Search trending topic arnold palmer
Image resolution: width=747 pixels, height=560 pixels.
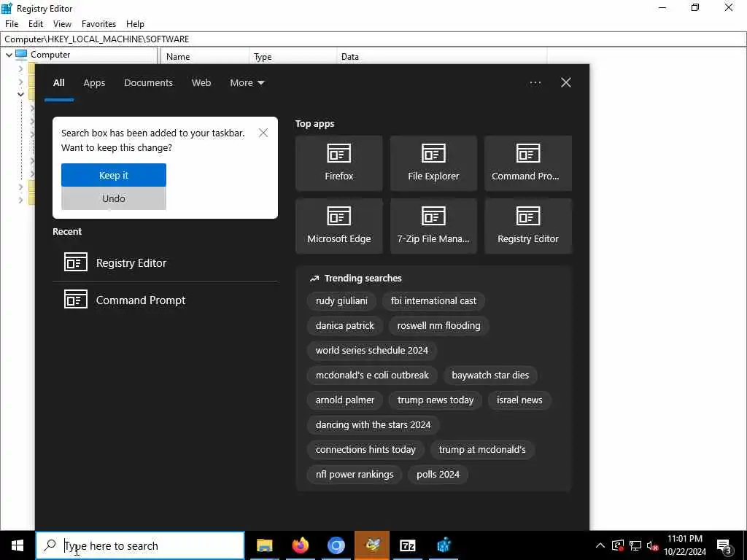click(345, 400)
